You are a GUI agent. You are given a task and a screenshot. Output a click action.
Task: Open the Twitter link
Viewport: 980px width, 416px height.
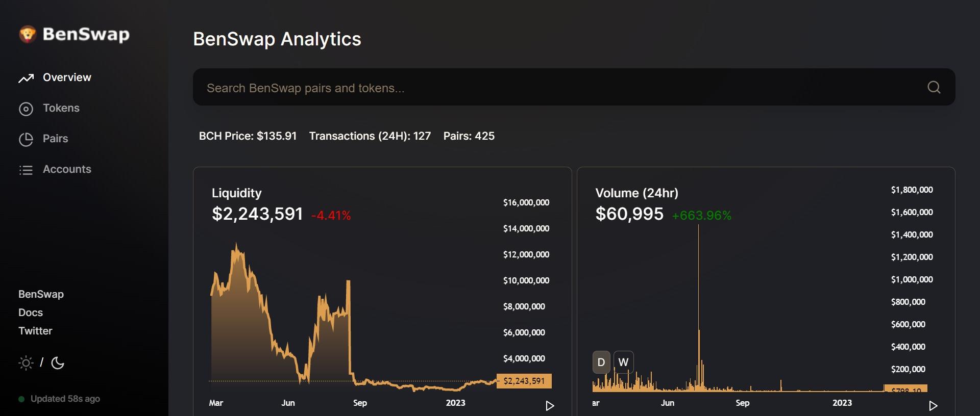[x=35, y=331]
